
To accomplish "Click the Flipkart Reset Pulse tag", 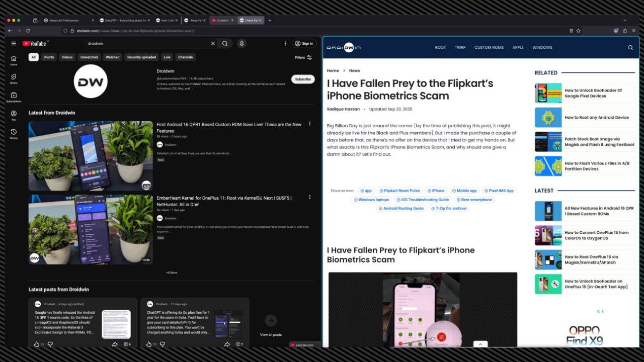I will 399,191.
